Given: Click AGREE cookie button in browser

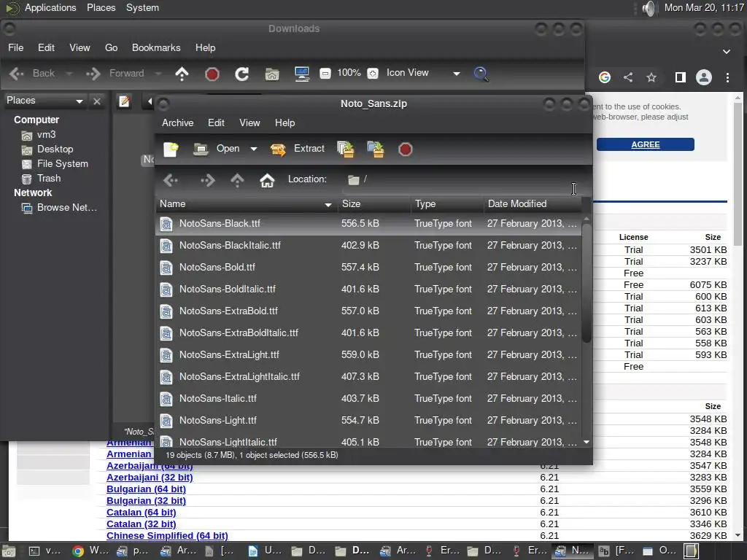Looking at the screenshot, I should (x=645, y=144).
